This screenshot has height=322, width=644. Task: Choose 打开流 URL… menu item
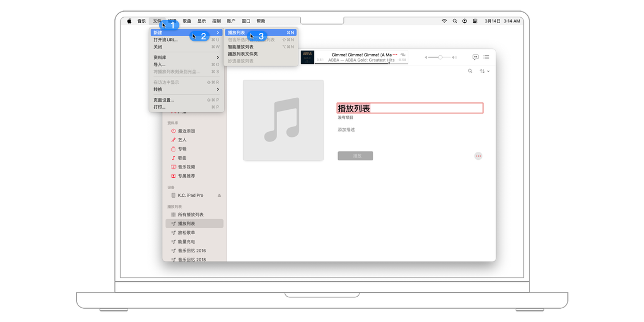pos(186,40)
